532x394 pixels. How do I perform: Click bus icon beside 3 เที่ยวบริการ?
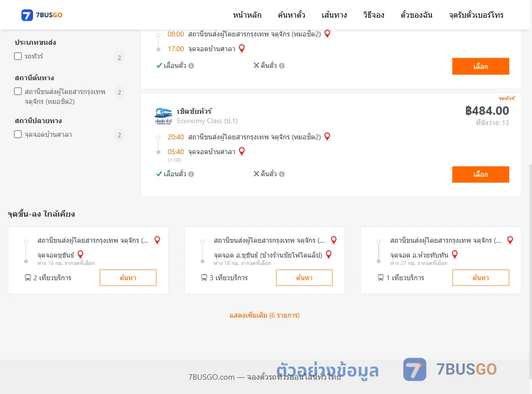click(204, 278)
